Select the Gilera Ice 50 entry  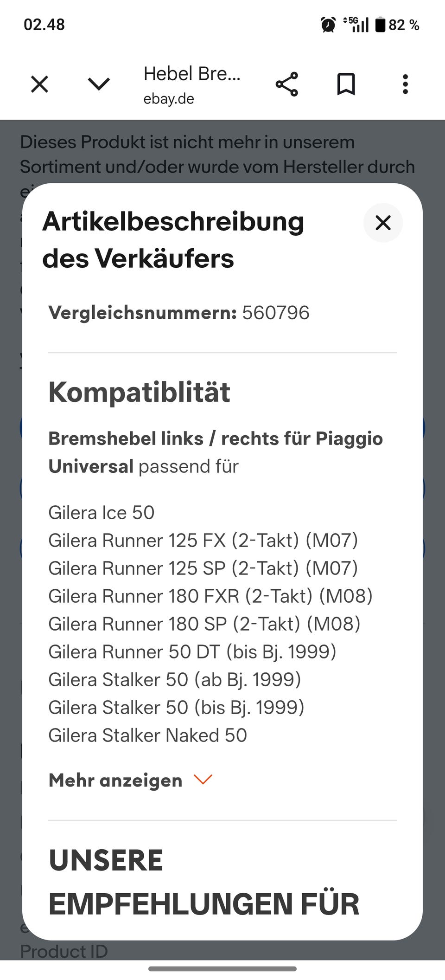pos(101,513)
